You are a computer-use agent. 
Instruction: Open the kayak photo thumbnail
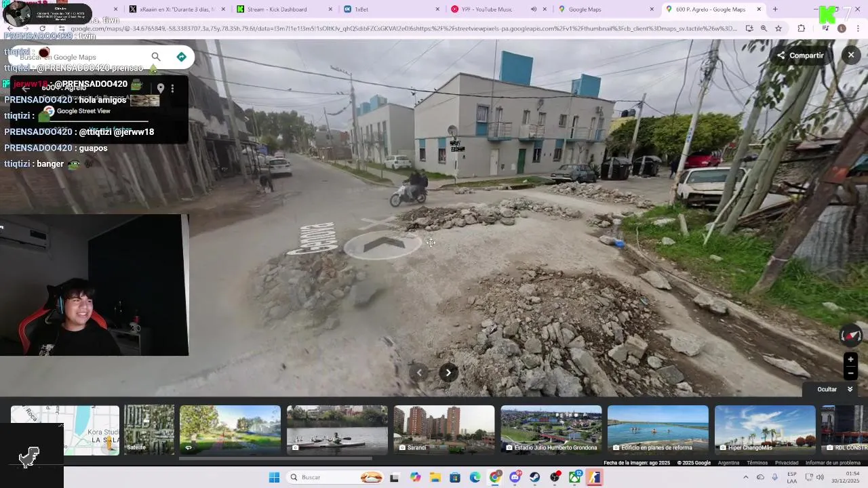(337, 430)
